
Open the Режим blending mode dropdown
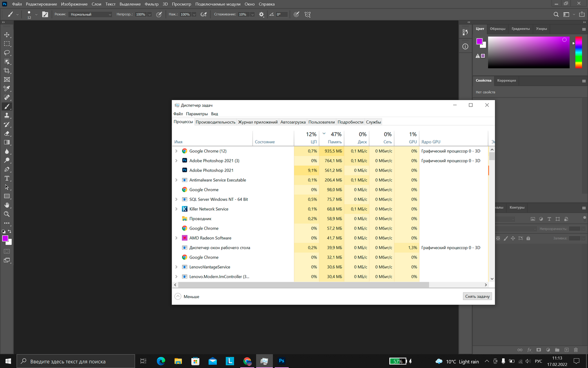90,15
